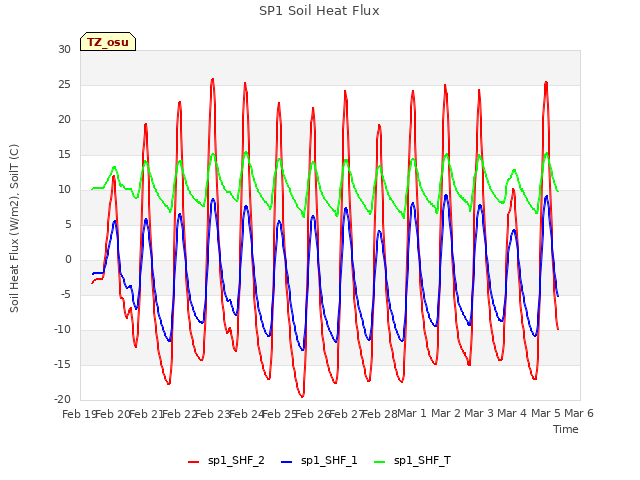Viewport: 640px width, 480px height.
Task: Click the Mar 3 axis tick label
Action: click(479, 413)
